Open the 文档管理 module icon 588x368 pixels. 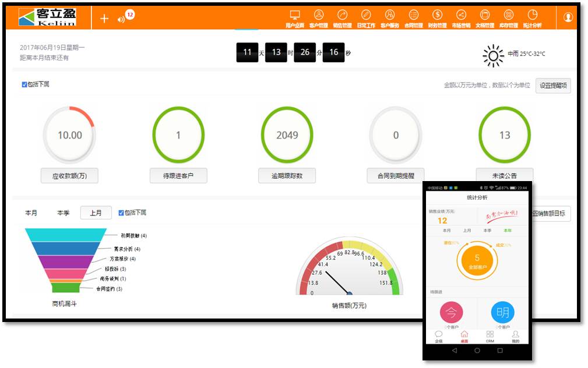coord(484,16)
